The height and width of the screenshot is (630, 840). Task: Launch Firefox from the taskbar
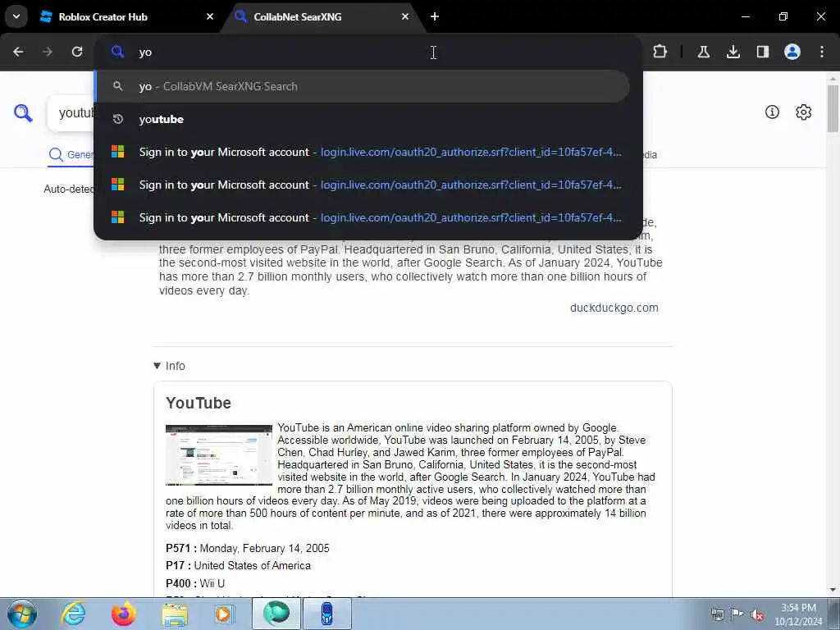point(124,614)
